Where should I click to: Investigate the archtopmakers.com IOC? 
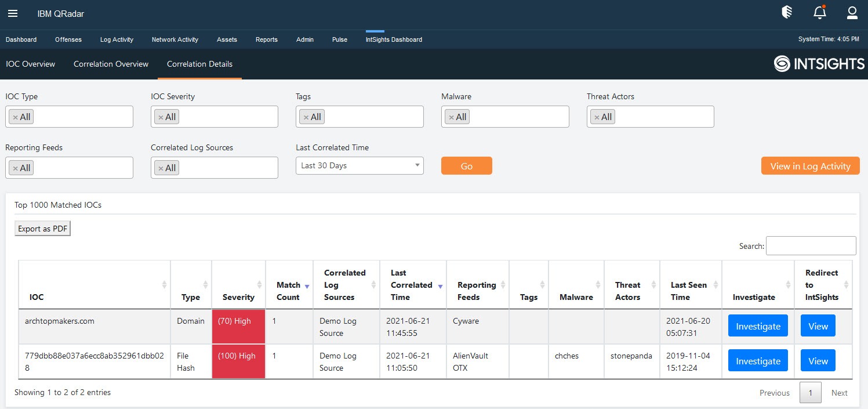click(758, 326)
